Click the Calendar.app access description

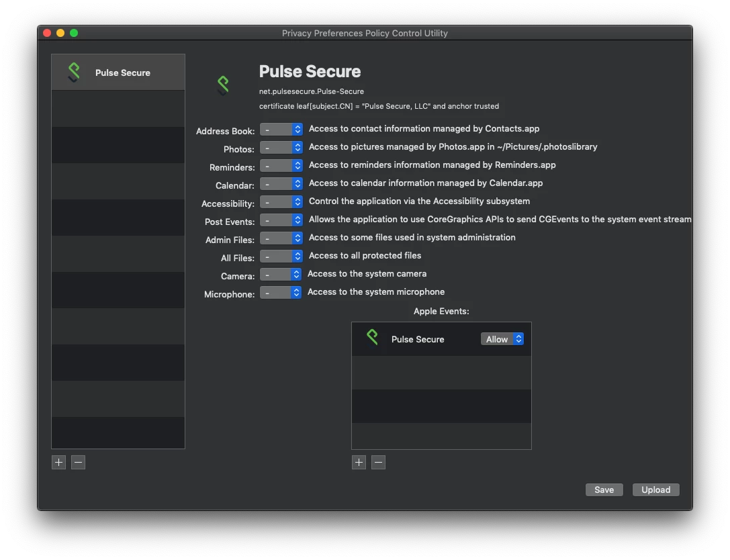pyautogui.click(x=426, y=183)
